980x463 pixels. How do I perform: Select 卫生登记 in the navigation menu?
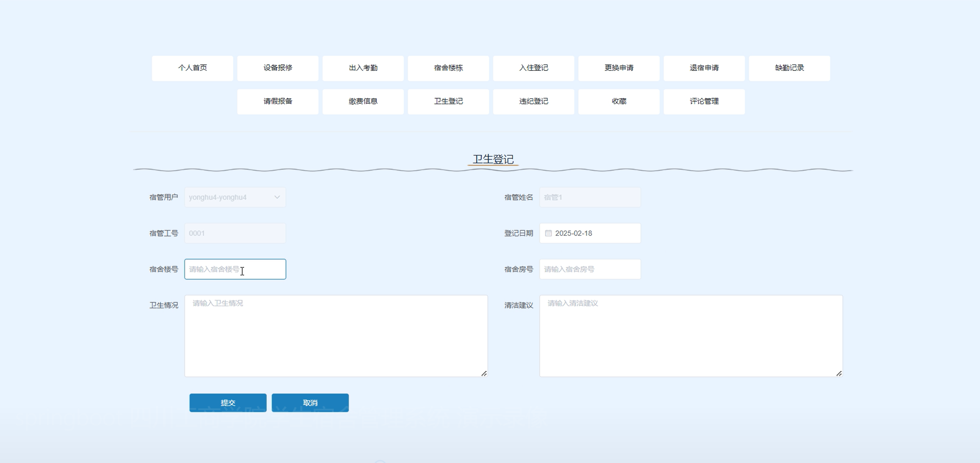click(448, 102)
